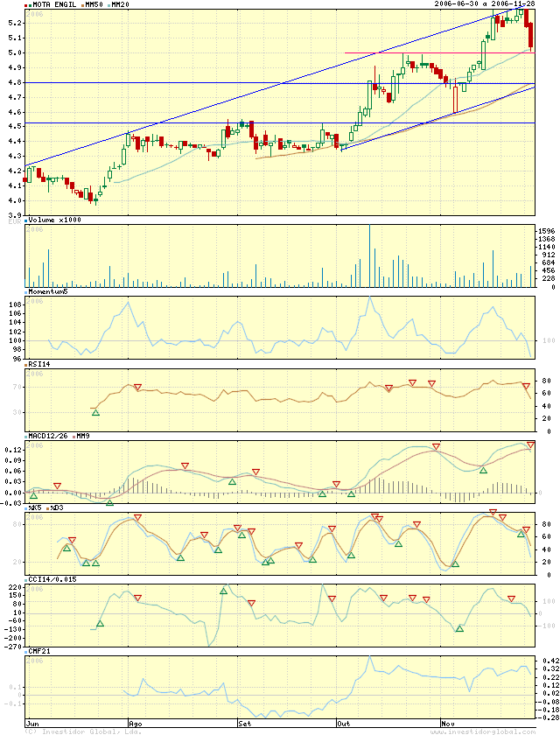Select the %D3 legend marker
This screenshot has height=735, width=560.
click(x=48, y=507)
